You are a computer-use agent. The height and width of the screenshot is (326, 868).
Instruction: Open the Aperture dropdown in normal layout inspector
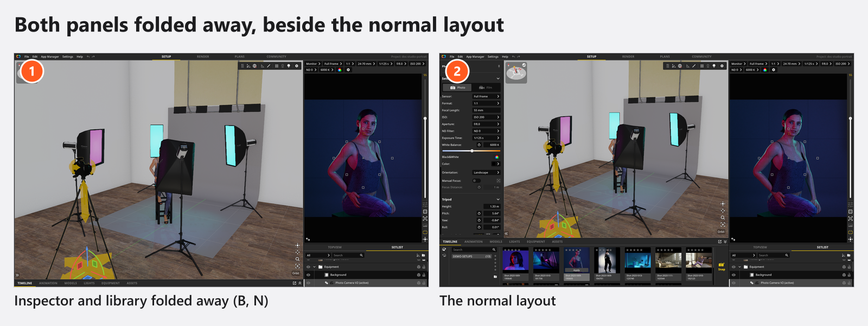pos(486,124)
